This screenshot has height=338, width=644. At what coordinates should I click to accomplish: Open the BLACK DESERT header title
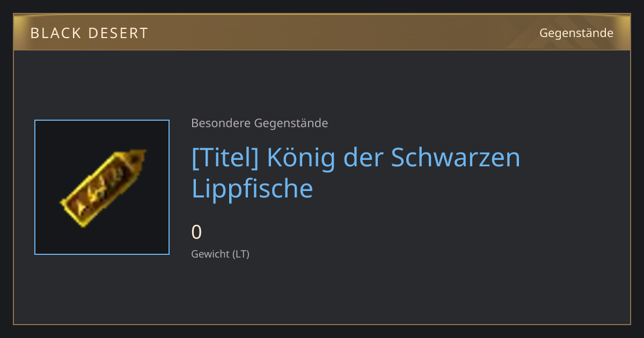pos(89,33)
